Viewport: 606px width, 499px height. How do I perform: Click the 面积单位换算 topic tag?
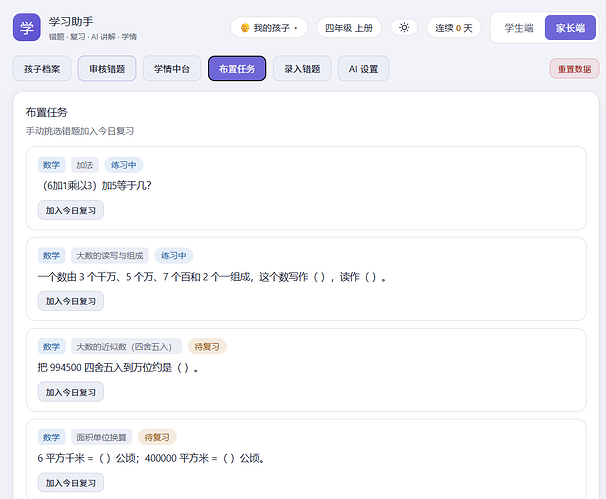[x=101, y=437]
